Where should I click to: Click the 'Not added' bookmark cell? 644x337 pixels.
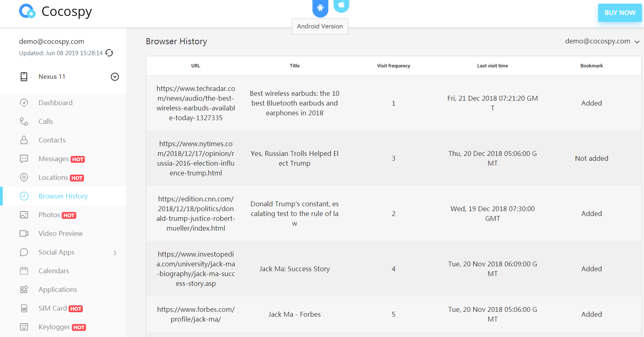pyautogui.click(x=592, y=158)
